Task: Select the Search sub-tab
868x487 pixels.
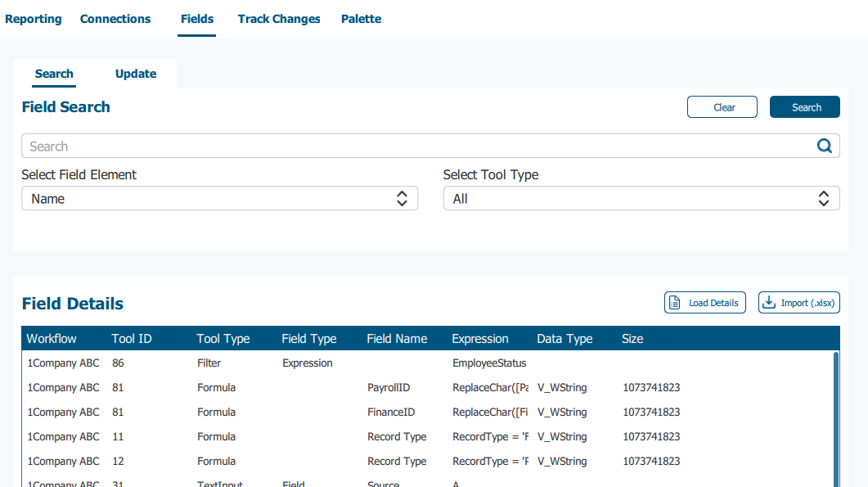Action: [x=54, y=74]
